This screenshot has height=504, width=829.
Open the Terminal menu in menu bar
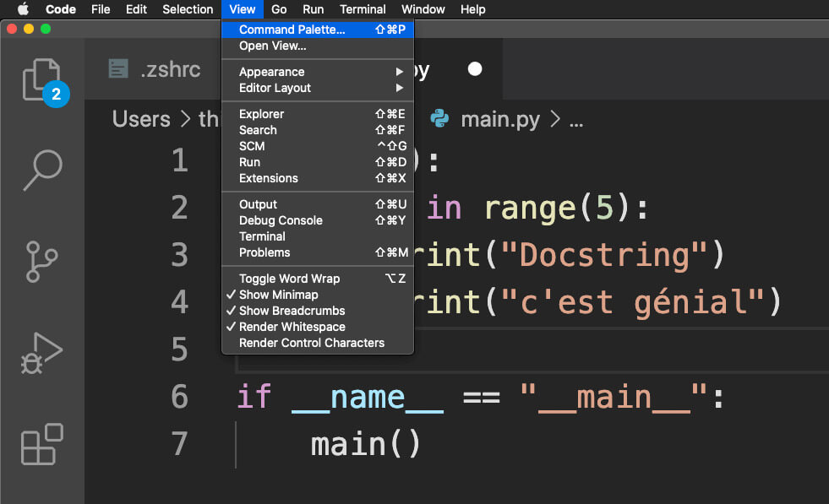click(x=363, y=9)
